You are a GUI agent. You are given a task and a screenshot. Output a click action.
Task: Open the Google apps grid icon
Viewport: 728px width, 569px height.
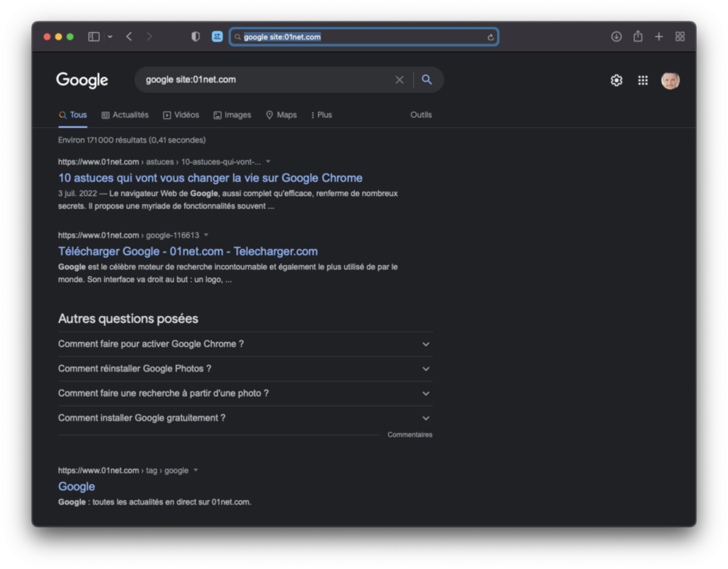pos(643,81)
